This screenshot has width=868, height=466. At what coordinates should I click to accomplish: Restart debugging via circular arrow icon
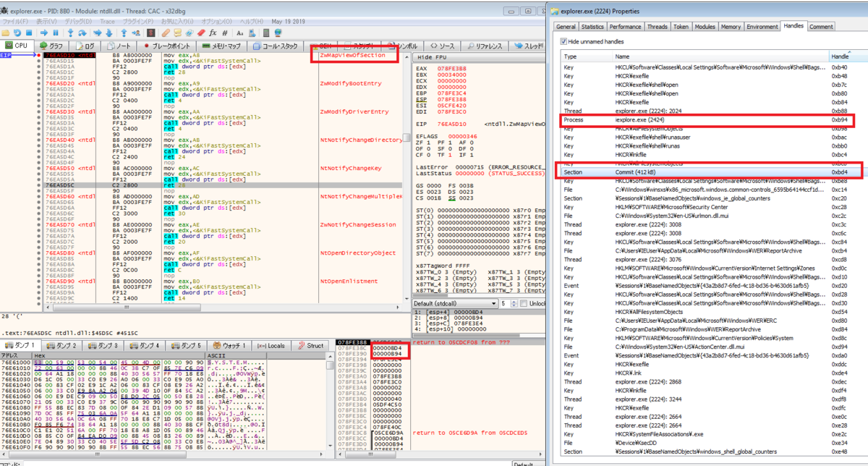tap(17, 33)
